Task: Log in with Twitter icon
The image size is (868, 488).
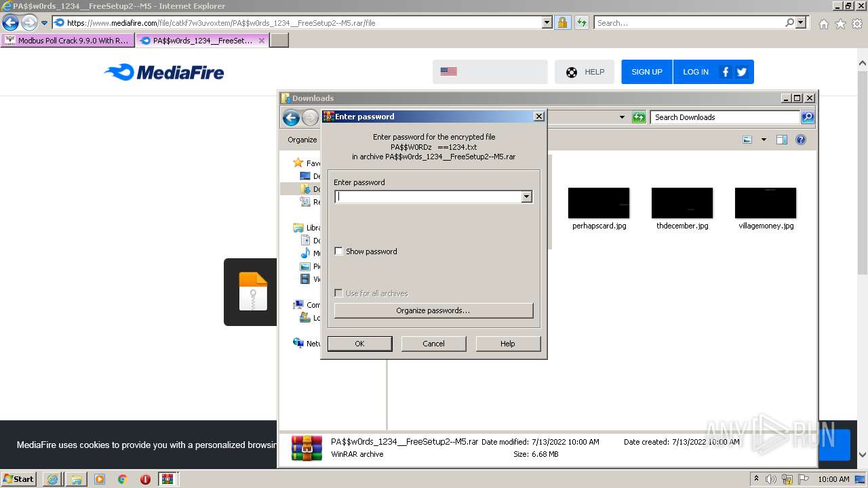Action: click(x=742, y=72)
